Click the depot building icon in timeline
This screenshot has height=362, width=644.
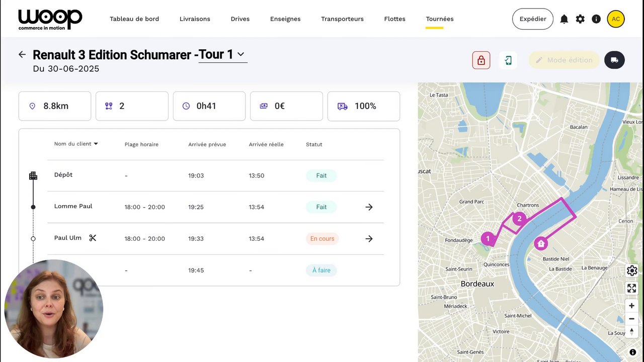(33, 175)
